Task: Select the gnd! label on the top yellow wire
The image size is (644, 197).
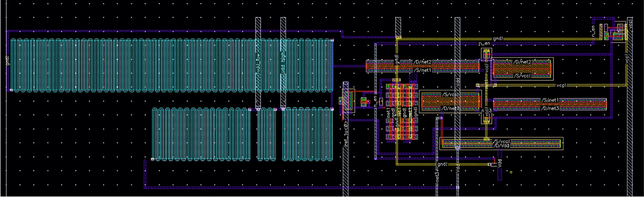Action: pyautogui.click(x=498, y=39)
